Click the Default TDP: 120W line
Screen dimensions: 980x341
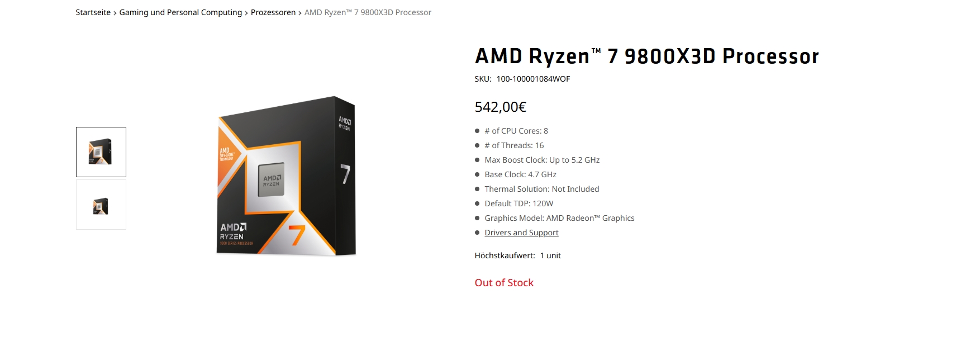coord(518,203)
